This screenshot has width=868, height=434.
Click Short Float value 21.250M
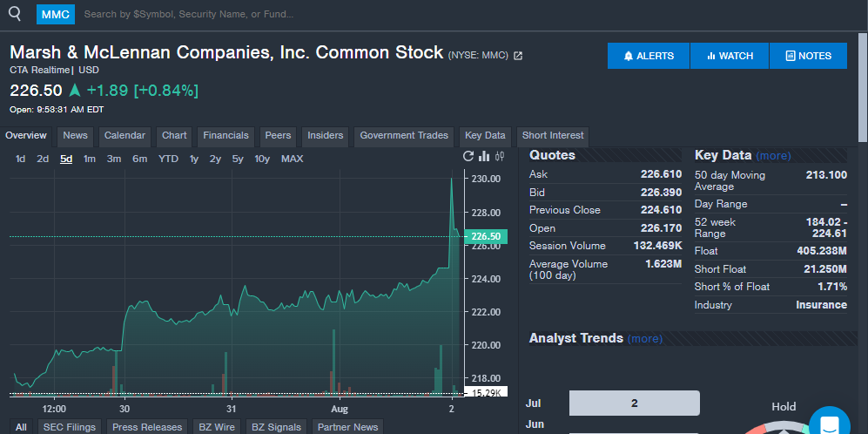pyautogui.click(x=824, y=269)
